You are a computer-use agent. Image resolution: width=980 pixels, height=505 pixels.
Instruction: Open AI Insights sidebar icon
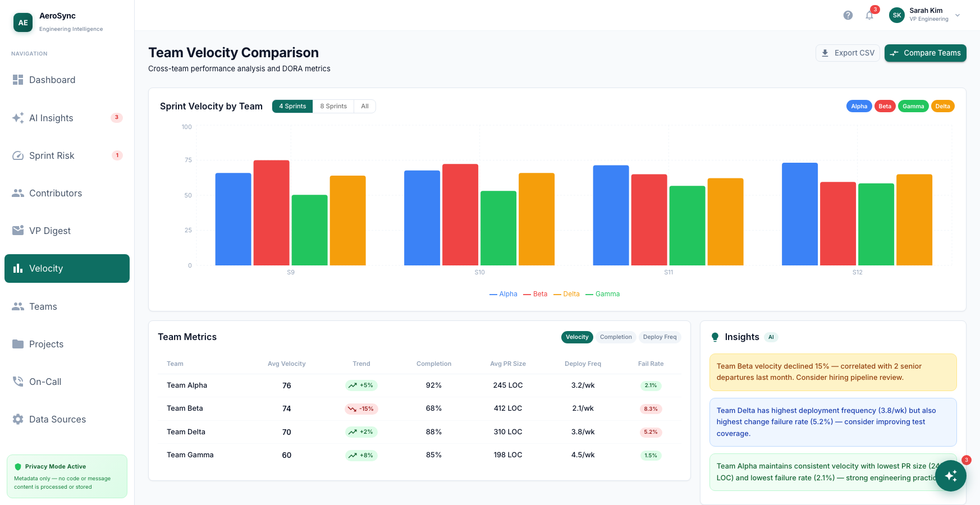(18, 118)
